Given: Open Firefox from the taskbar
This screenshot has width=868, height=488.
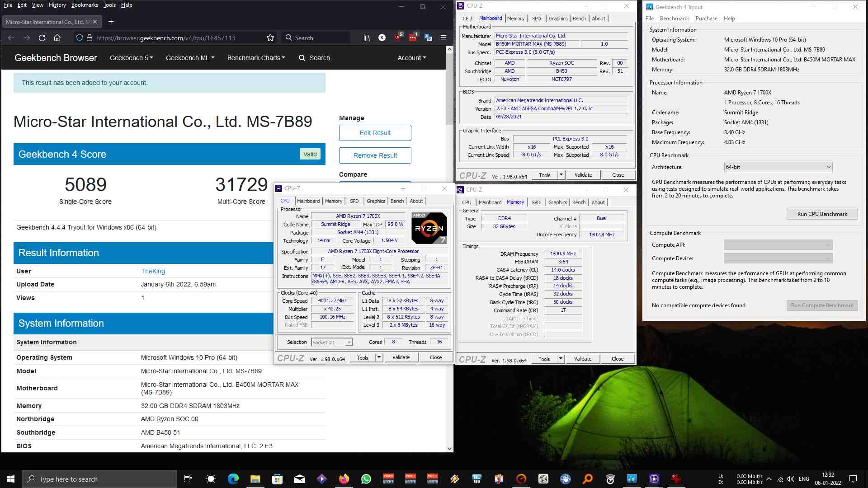Looking at the screenshot, I should 344,479.
